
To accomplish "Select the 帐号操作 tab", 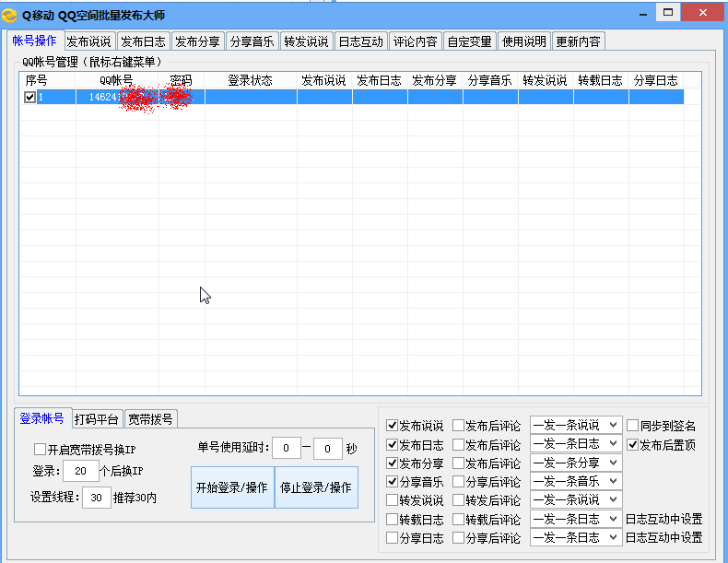I will pyautogui.click(x=35, y=41).
